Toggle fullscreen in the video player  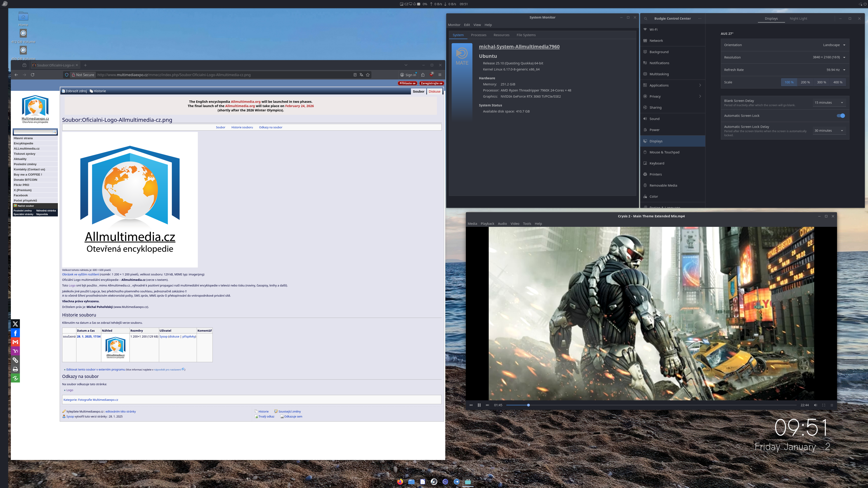(x=823, y=405)
